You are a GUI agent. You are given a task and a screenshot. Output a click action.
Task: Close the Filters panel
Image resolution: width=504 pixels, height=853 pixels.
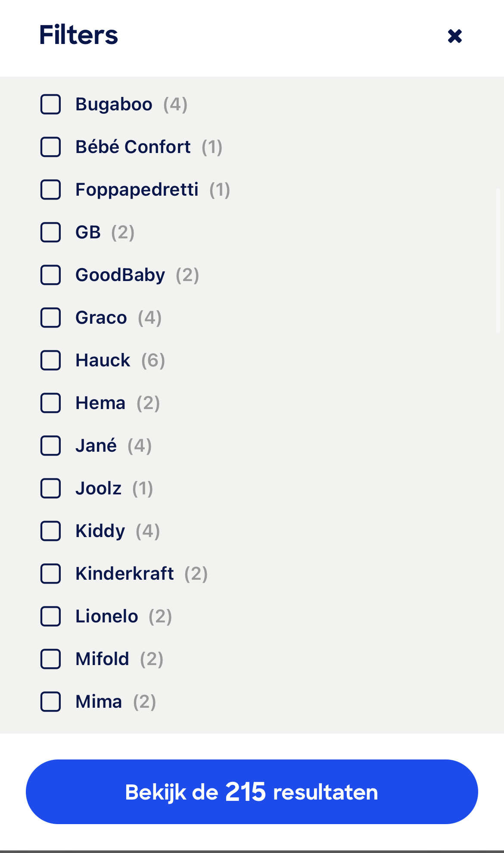pyautogui.click(x=454, y=36)
